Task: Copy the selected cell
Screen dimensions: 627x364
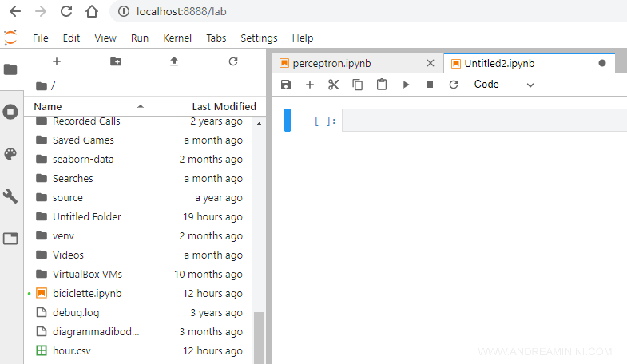Action: point(358,85)
